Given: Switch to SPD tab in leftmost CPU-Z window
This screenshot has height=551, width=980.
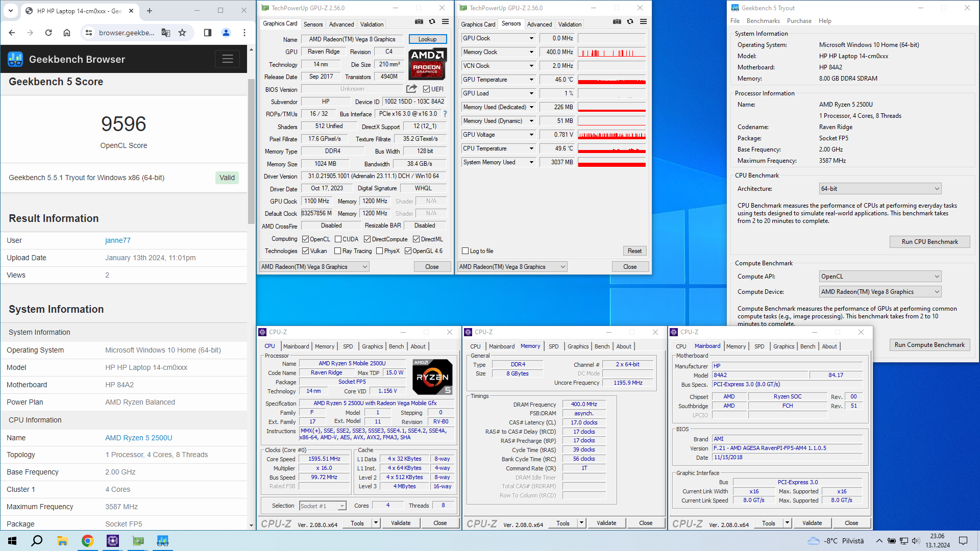Looking at the screenshot, I should [x=348, y=346].
